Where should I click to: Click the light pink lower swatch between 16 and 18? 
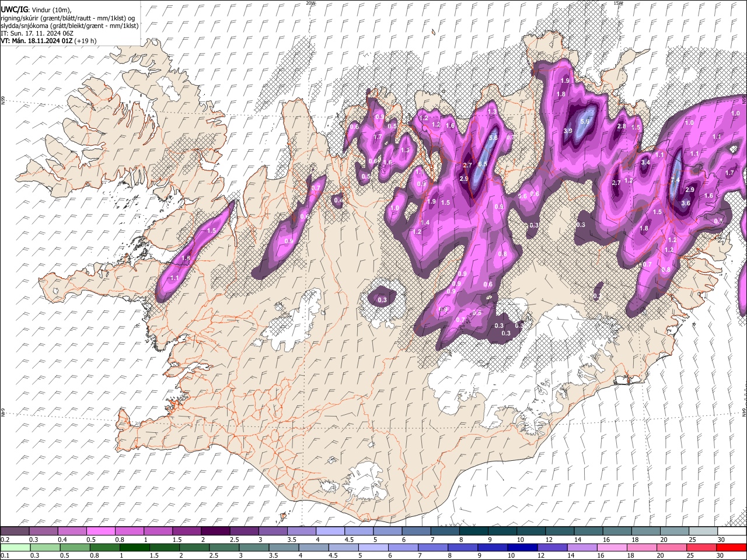611,547
